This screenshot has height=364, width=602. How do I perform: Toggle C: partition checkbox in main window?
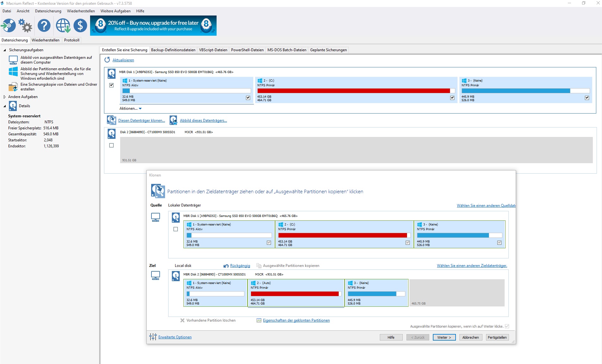click(x=452, y=98)
